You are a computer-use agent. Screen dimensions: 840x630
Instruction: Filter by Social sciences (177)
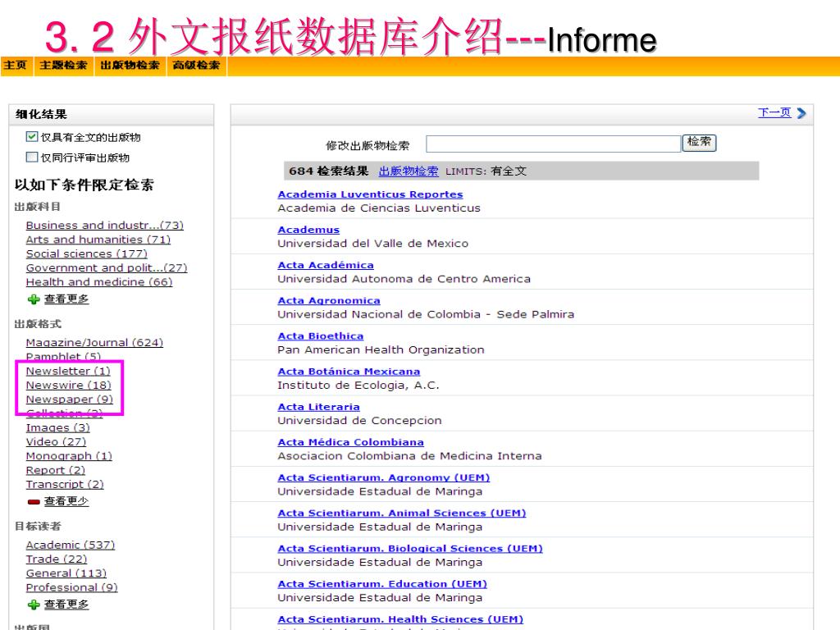[x=87, y=254]
